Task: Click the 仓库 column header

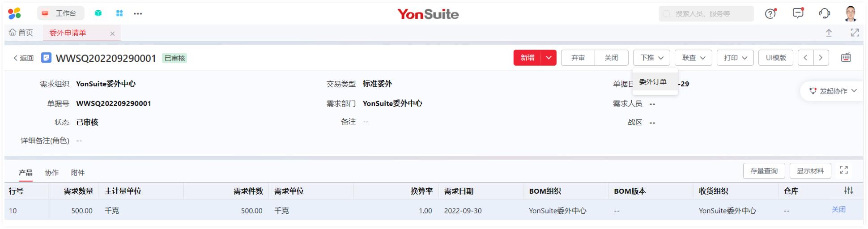Action: click(x=791, y=191)
